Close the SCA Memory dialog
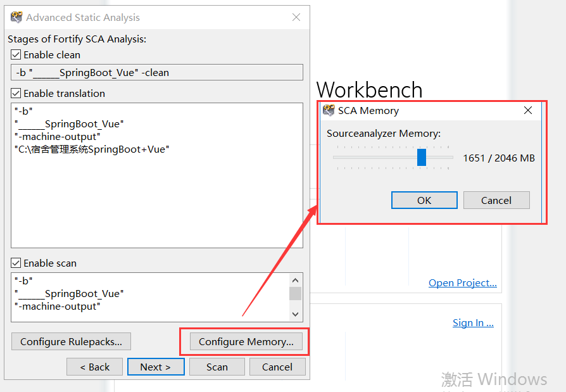This screenshot has height=392, width=566. tap(528, 110)
